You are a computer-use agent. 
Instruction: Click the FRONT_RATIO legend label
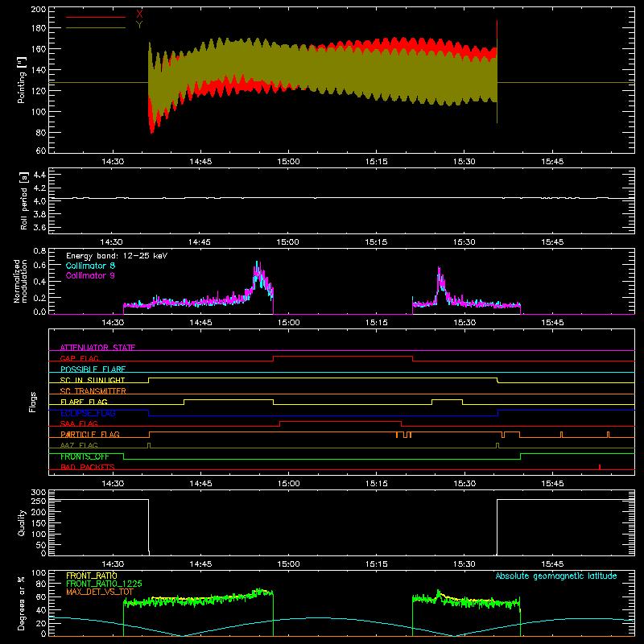[x=92, y=576]
